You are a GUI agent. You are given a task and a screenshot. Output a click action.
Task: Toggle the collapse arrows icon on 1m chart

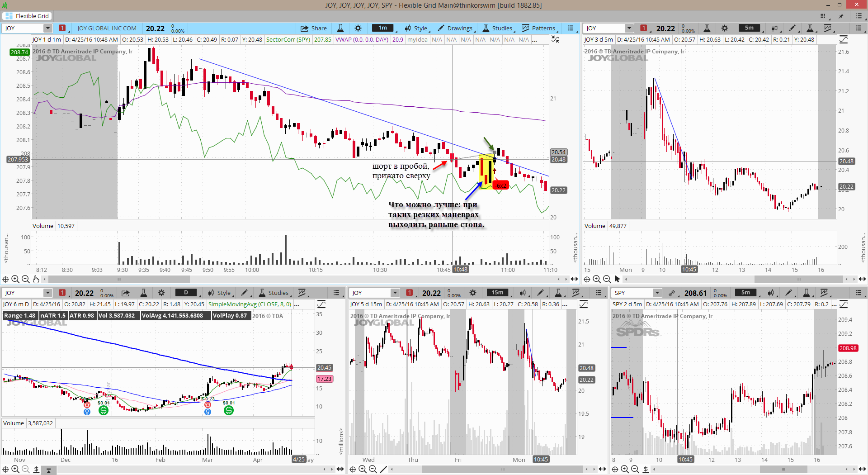(x=556, y=39)
